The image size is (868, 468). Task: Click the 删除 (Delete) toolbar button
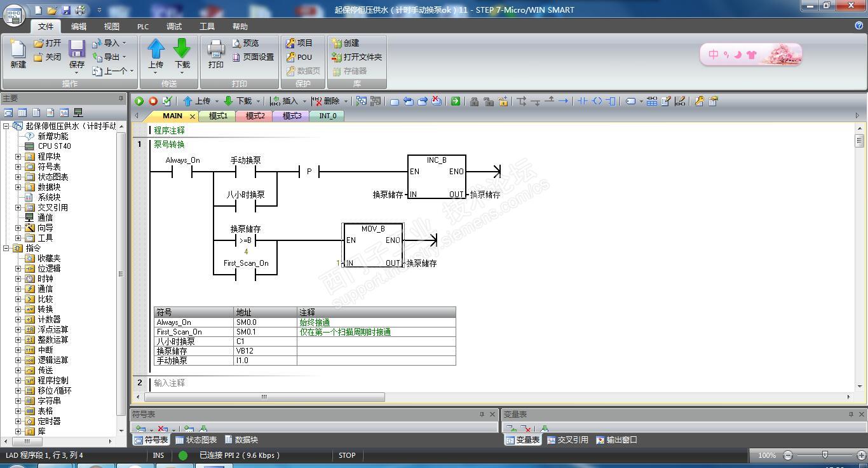pyautogui.click(x=326, y=101)
